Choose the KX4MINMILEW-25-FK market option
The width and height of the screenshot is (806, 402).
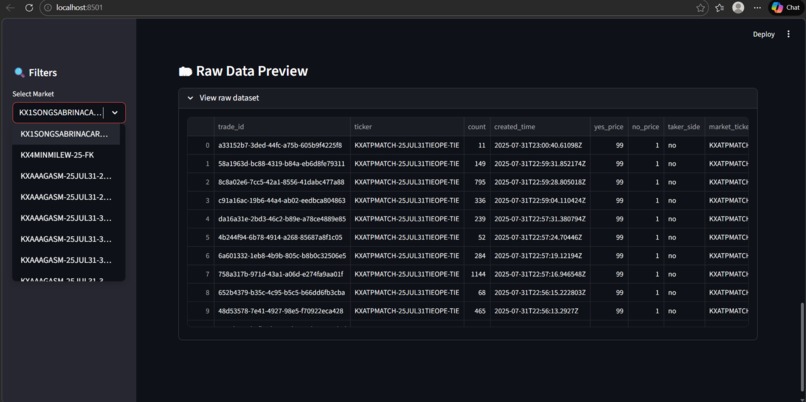(x=66, y=155)
